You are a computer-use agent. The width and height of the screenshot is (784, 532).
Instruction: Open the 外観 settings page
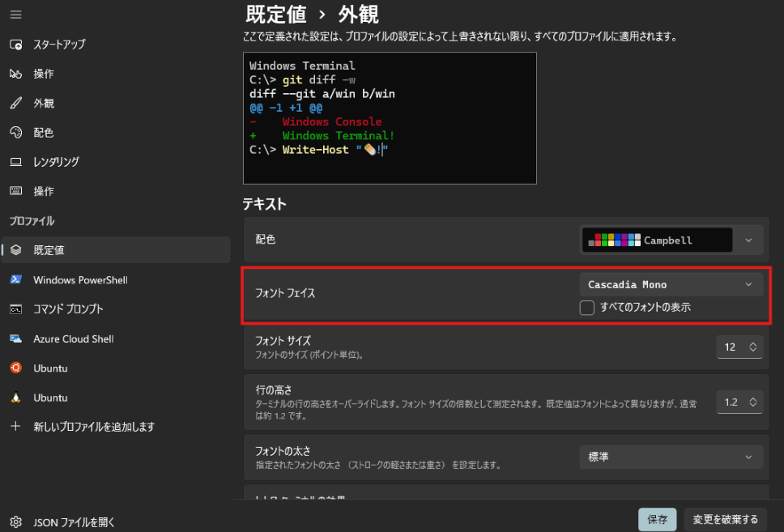coord(116,103)
